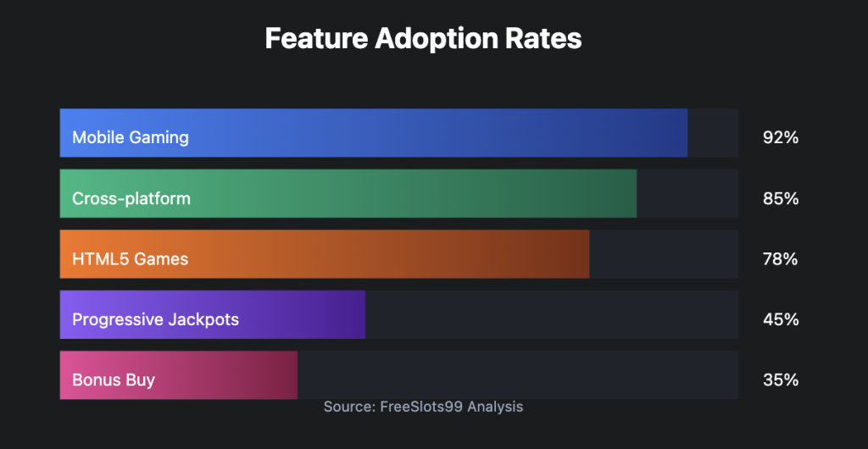Click the green Cross-platform bar

pyautogui.click(x=348, y=193)
